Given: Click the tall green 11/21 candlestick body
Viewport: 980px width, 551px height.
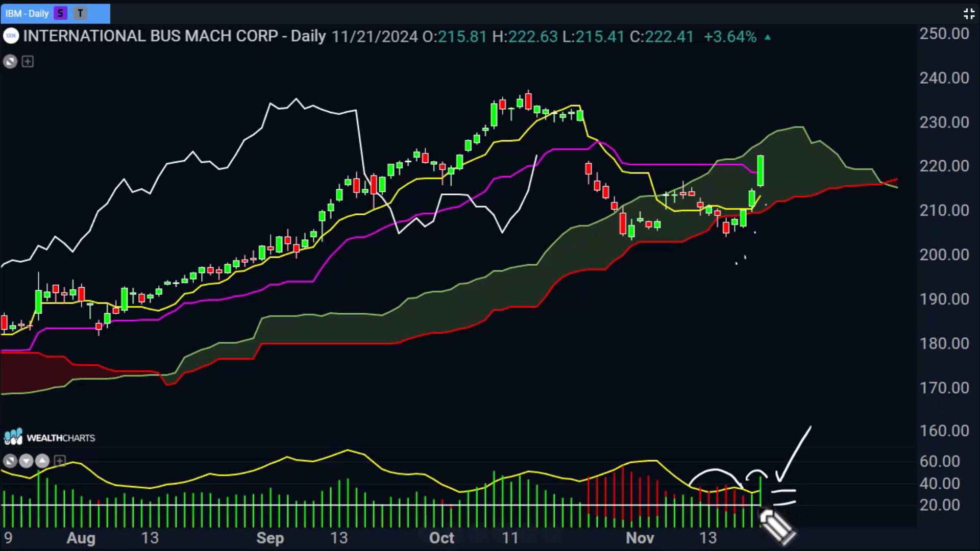Looking at the screenshot, I should 761,171.
